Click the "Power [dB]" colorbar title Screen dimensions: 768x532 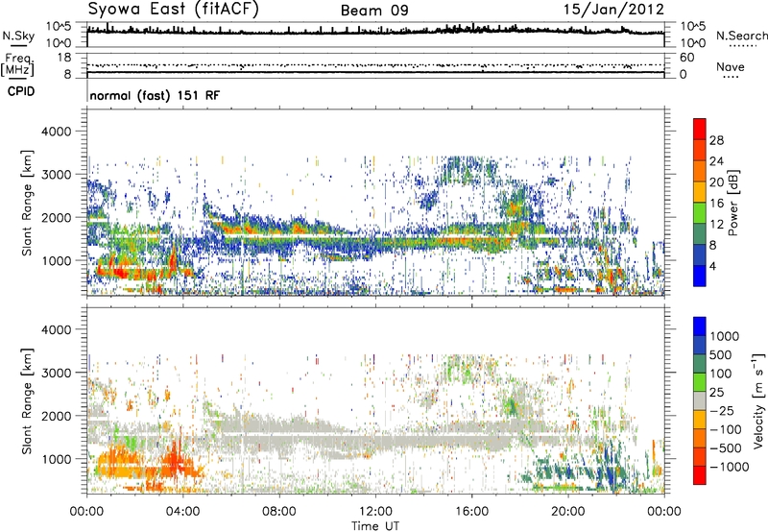(x=733, y=203)
